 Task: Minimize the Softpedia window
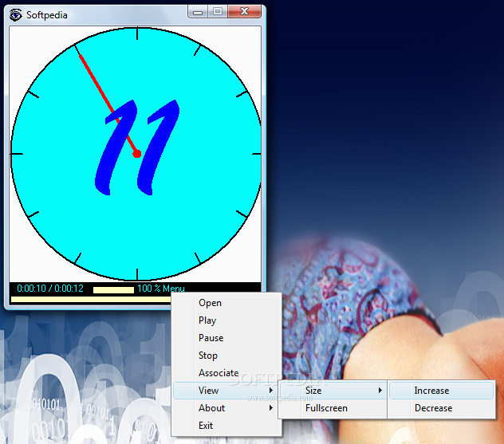(x=198, y=12)
